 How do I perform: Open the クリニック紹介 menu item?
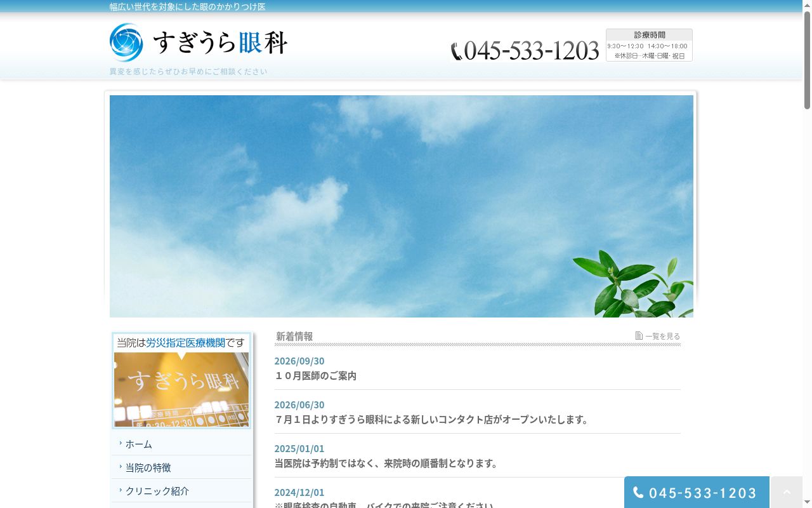[182, 491]
